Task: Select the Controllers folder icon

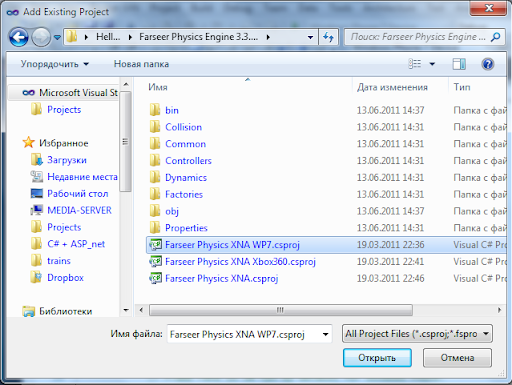Action: pos(155,160)
